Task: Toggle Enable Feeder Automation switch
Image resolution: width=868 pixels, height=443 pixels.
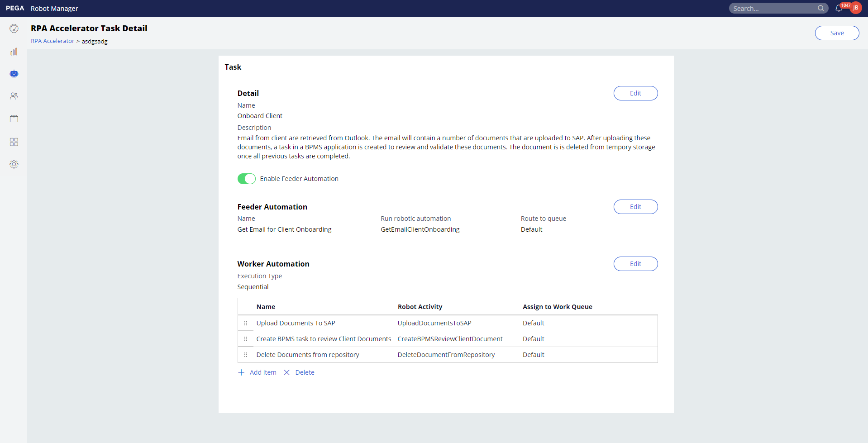Action: pyautogui.click(x=247, y=179)
